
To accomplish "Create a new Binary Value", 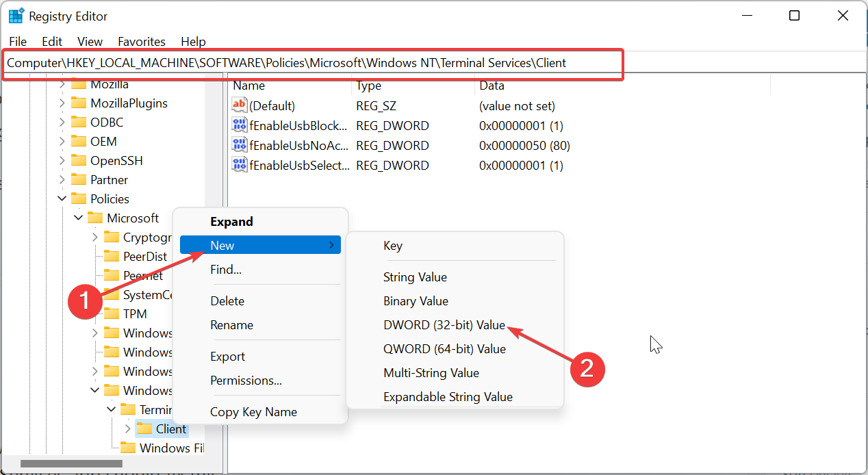I will click(455, 301).
